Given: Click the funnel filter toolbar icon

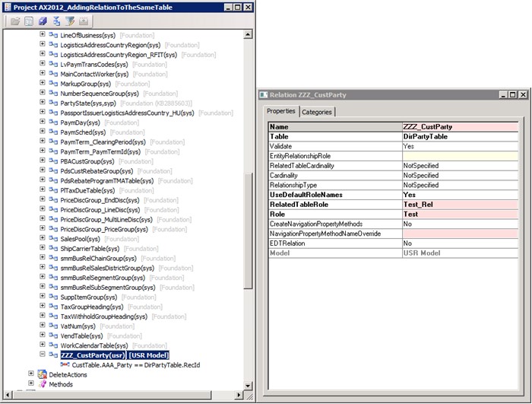Looking at the screenshot, I should 70,21.
